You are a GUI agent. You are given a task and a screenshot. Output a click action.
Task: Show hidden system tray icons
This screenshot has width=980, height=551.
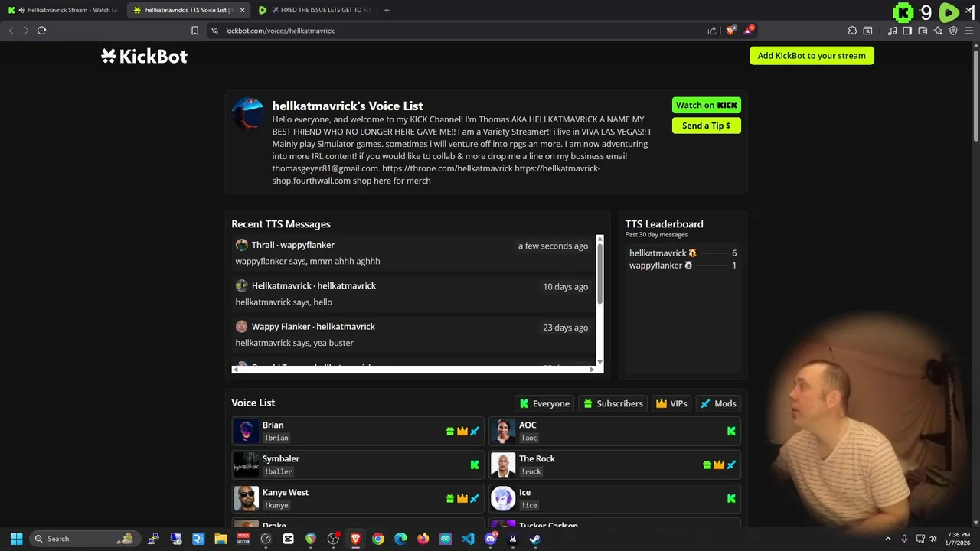coord(888,539)
